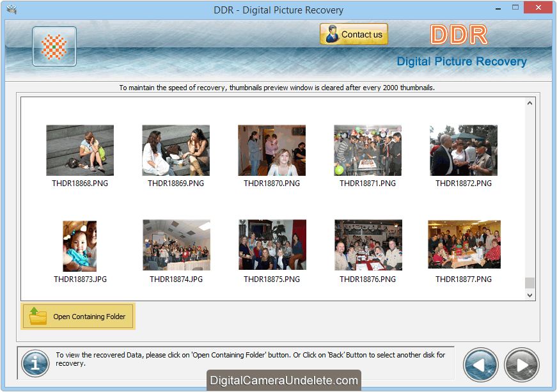Close the DDR Digital Picture Recovery window
This screenshot has width=557, height=392.
tap(538, 8)
